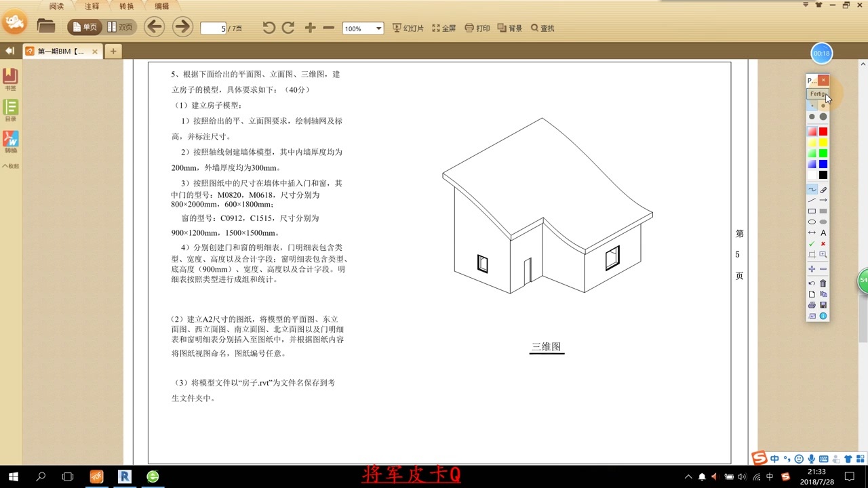Select the outline rectangle tool
This screenshot has height=488, width=868.
click(812, 211)
